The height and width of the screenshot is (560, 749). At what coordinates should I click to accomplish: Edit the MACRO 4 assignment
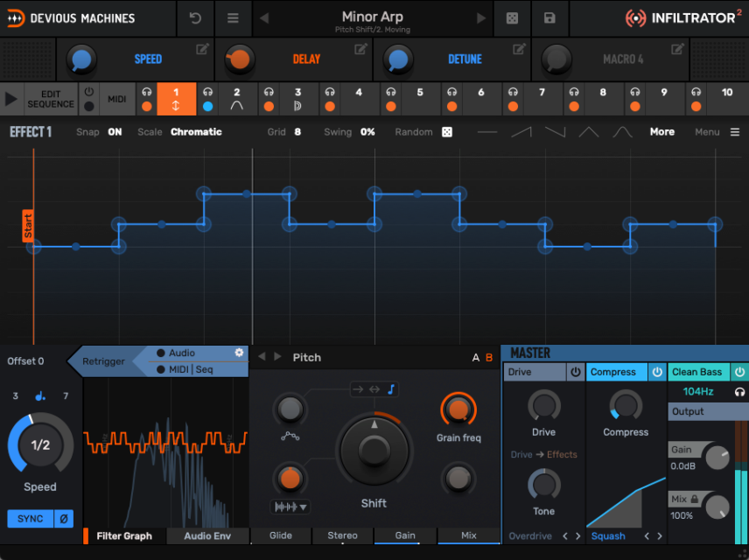(x=677, y=49)
